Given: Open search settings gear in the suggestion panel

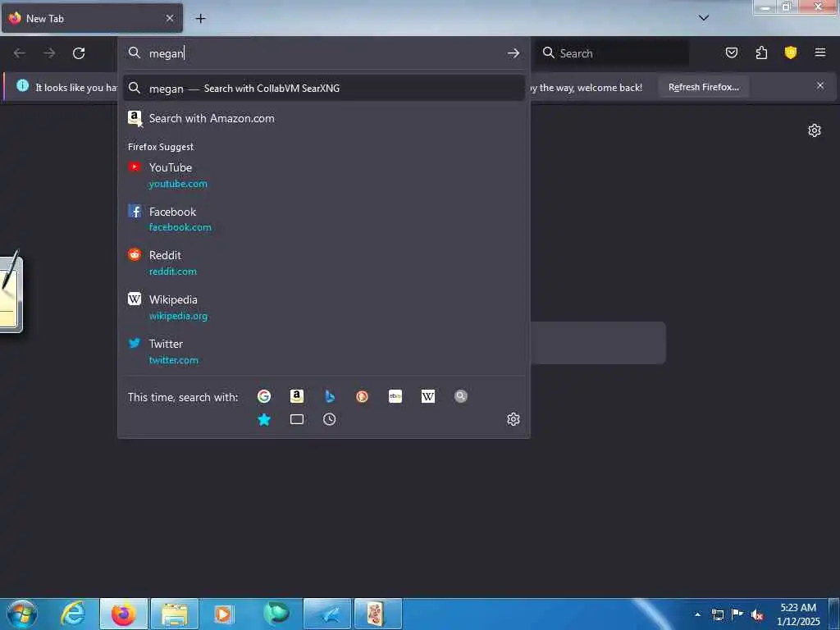Looking at the screenshot, I should click(514, 419).
